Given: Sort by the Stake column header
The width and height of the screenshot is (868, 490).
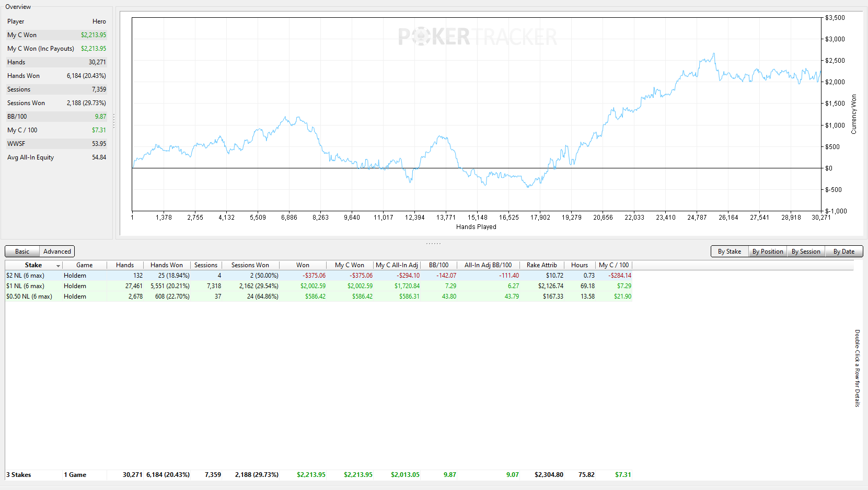Looking at the screenshot, I should (33, 265).
